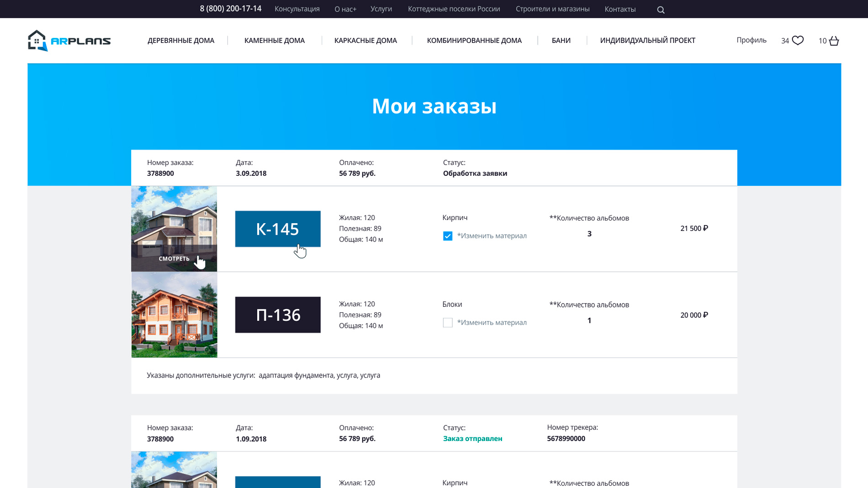Click the К-145 project button

[278, 229]
